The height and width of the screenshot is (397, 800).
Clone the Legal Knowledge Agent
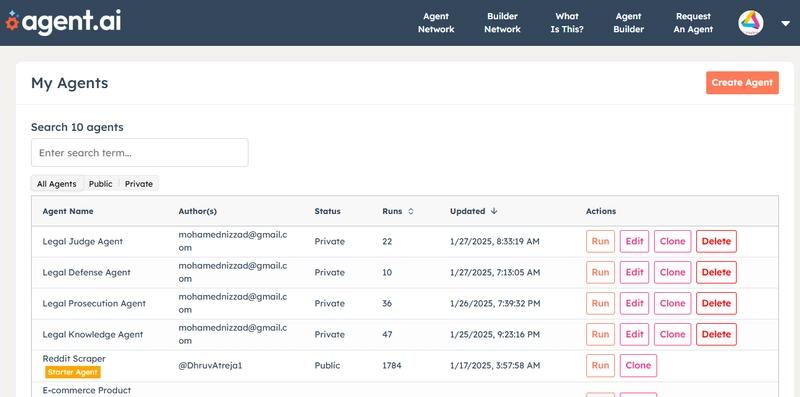point(672,334)
